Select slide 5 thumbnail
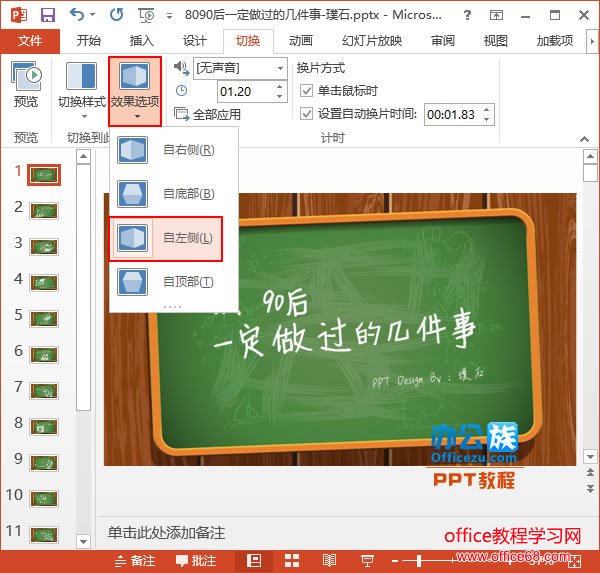 pos(44,319)
